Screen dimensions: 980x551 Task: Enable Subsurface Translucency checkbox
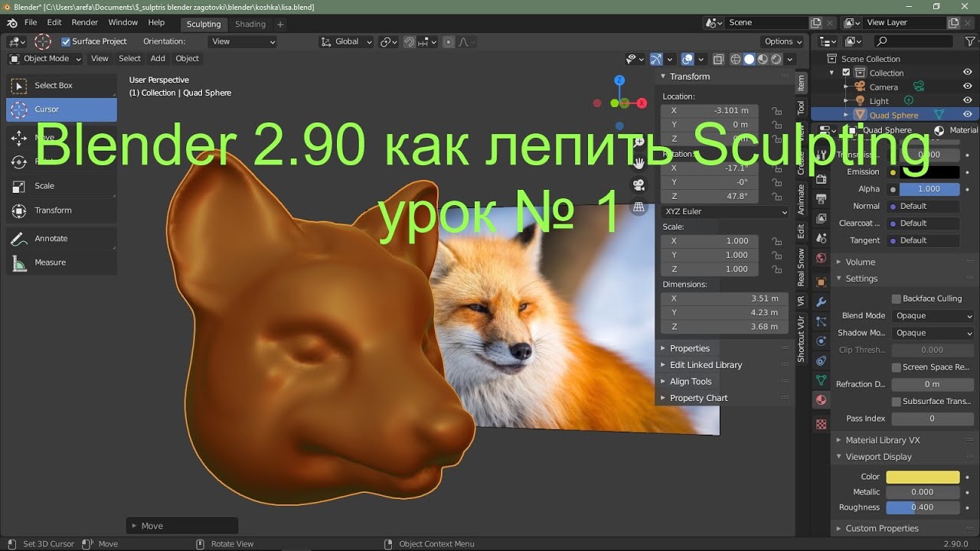[x=897, y=402]
